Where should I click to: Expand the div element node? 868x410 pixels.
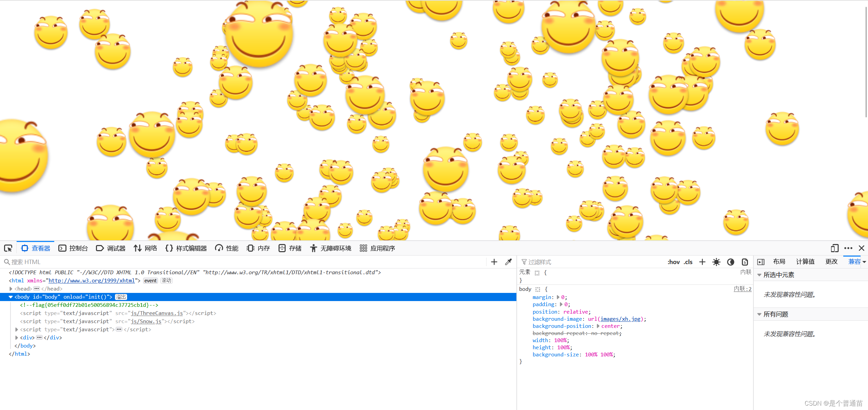(17, 337)
